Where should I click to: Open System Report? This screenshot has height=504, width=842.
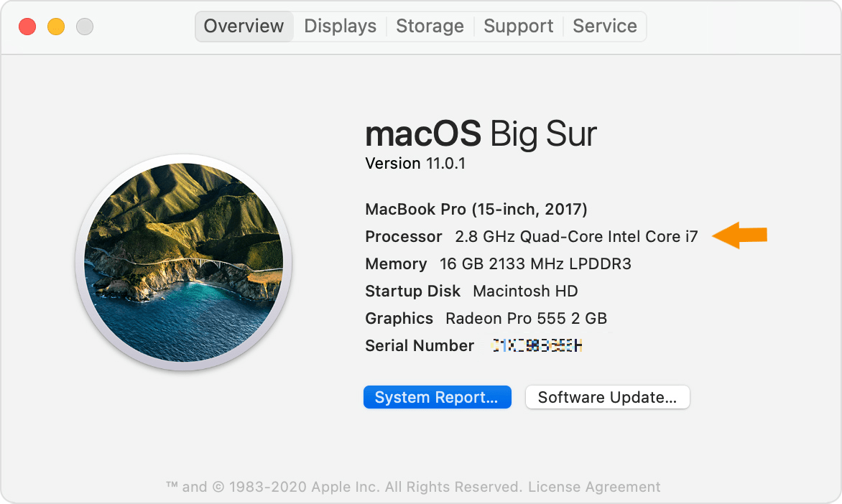click(x=437, y=396)
